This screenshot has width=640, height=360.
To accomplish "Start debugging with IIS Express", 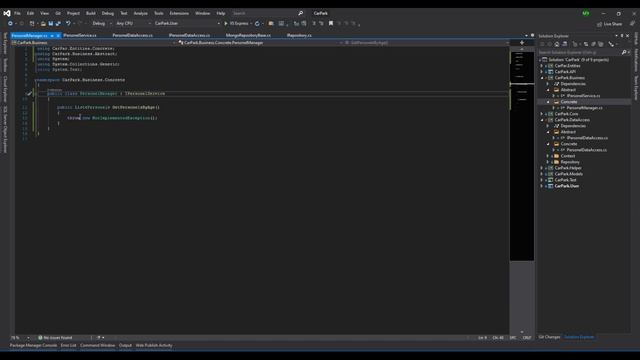I will tap(236, 24).
